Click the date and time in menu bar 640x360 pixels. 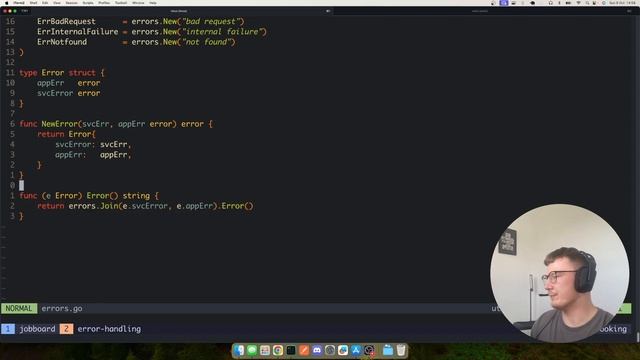click(622, 3)
